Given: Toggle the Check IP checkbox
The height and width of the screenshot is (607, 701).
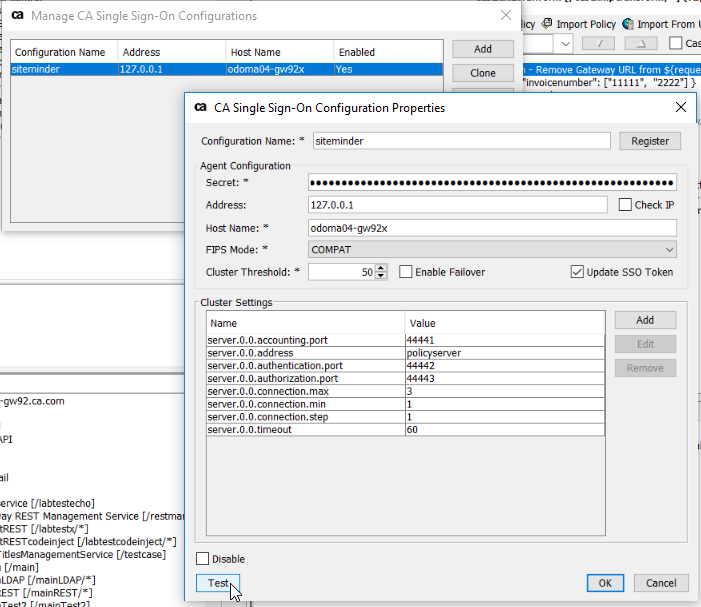Looking at the screenshot, I should [625, 205].
